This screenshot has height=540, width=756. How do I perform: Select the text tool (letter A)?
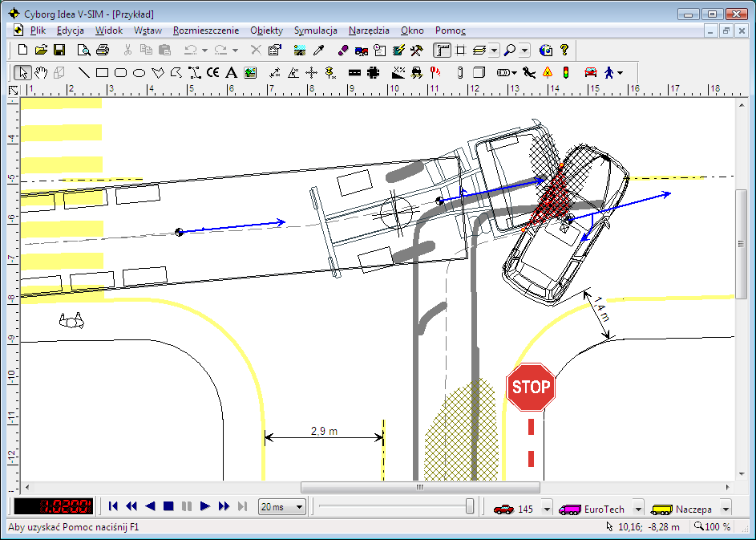(x=231, y=72)
